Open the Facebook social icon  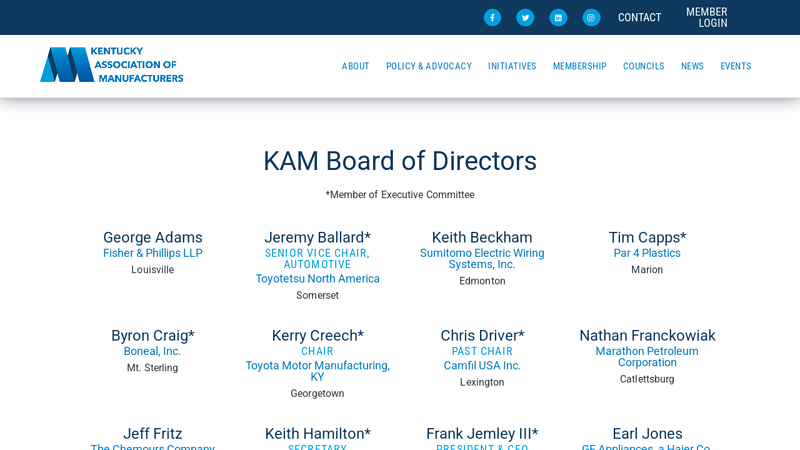pyautogui.click(x=492, y=17)
